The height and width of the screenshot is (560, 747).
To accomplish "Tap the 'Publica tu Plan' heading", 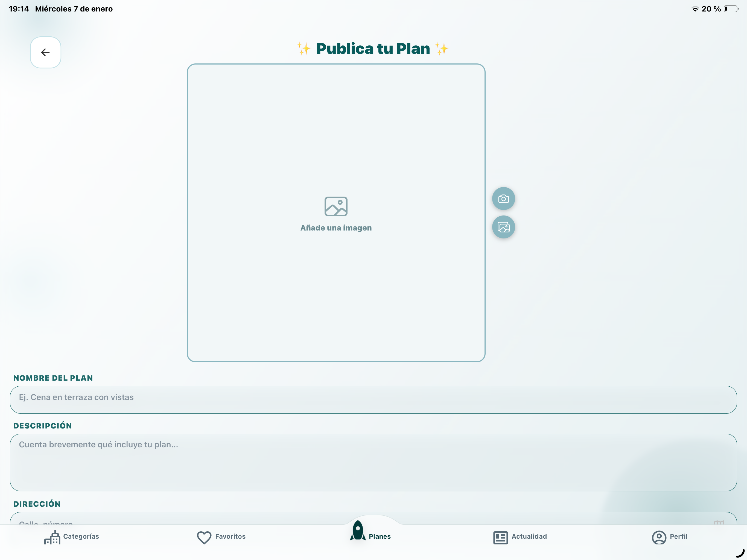I will tap(373, 49).
